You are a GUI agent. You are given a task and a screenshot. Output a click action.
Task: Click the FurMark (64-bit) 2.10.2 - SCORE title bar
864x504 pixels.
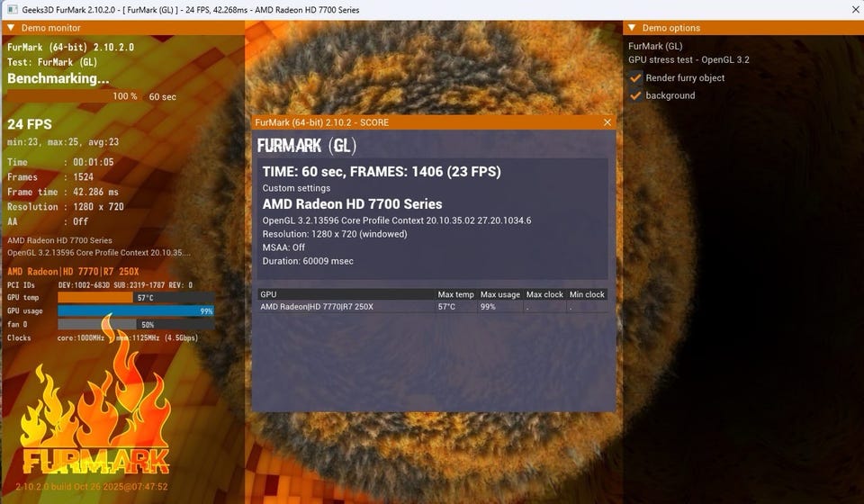pyautogui.click(x=434, y=122)
